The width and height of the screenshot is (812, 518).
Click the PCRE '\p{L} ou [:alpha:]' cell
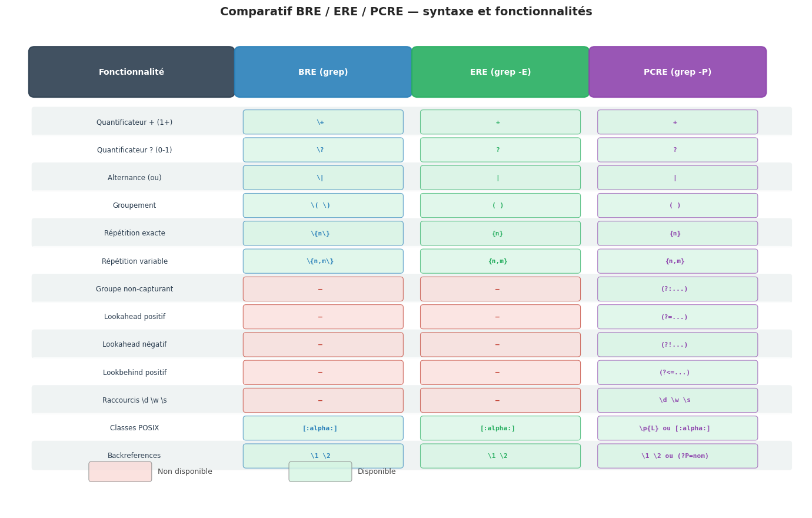(677, 428)
